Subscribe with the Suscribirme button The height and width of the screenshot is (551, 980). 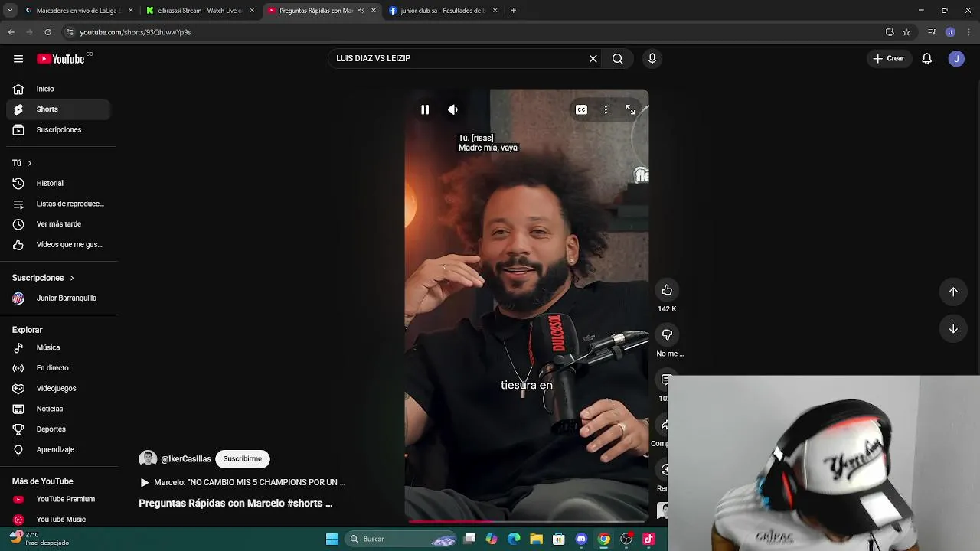tap(243, 459)
